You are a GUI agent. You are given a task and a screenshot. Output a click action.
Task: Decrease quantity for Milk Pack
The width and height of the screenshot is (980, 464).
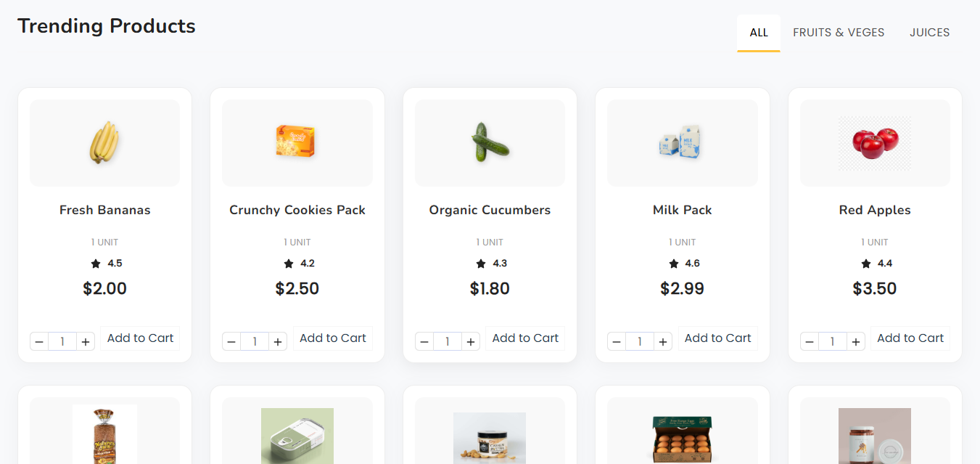tap(617, 341)
